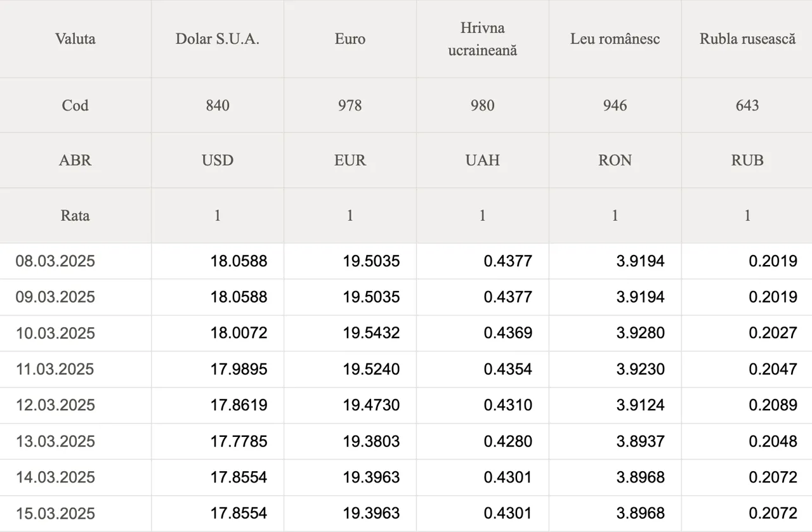Select RUB rate 0.2072 for 14.03.2025
The height and width of the screenshot is (532, 812).
[x=773, y=477]
